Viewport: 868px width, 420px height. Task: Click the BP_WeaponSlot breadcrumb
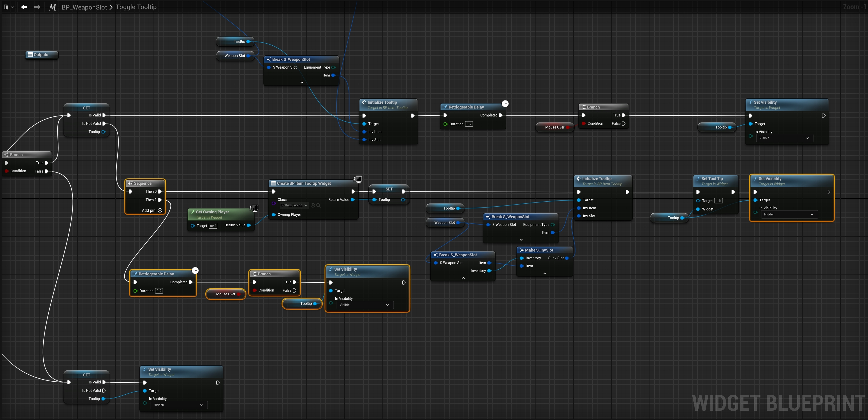84,7
